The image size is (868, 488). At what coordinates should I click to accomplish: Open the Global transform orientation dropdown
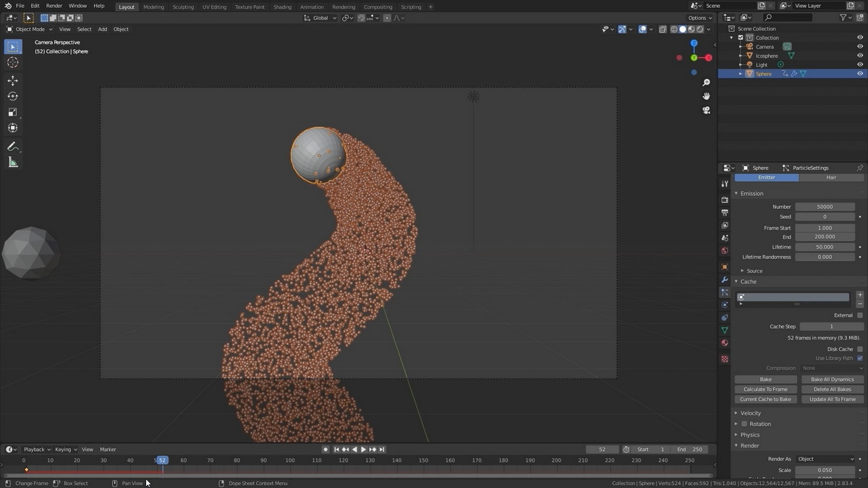320,18
